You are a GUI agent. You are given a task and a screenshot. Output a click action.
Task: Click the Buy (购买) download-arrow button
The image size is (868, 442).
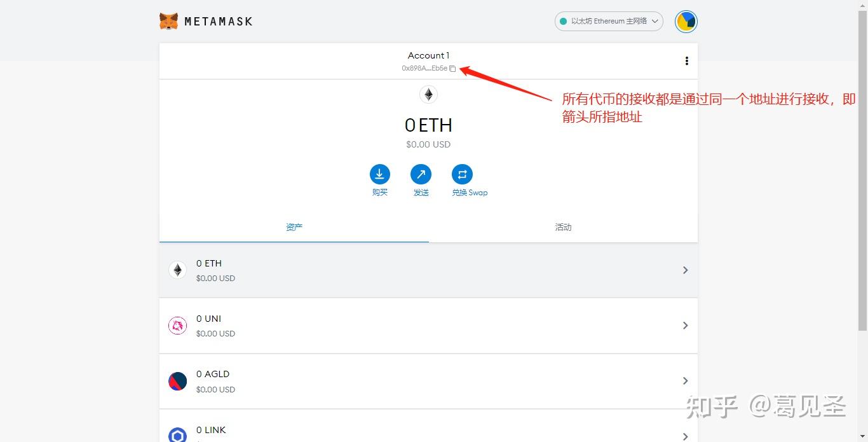point(380,174)
